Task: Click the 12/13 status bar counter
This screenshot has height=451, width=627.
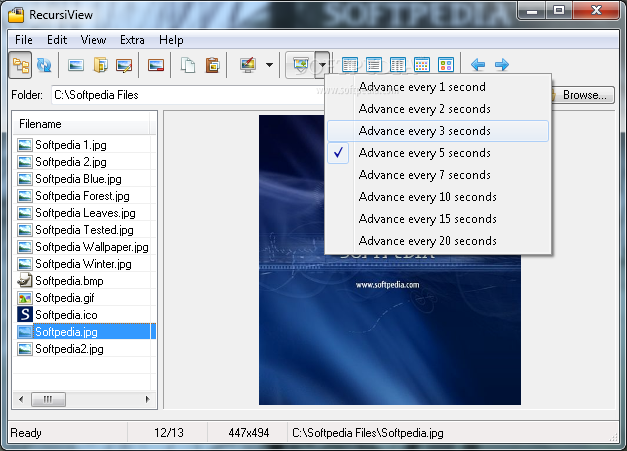Action: pyautogui.click(x=169, y=433)
